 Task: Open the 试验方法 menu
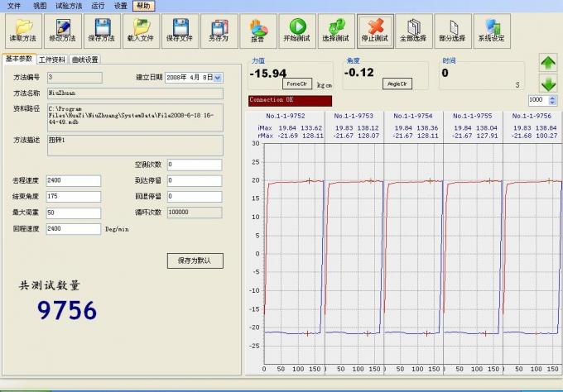coord(69,6)
